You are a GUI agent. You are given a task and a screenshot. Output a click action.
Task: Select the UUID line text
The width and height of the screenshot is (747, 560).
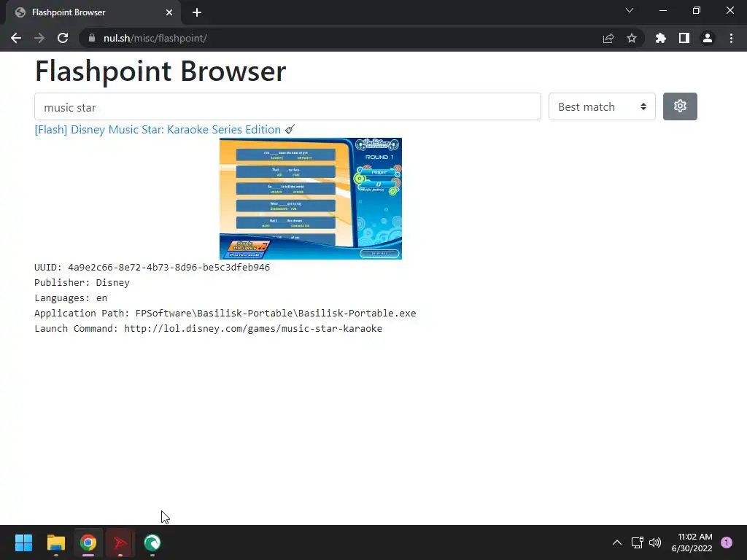click(x=152, y=267)
